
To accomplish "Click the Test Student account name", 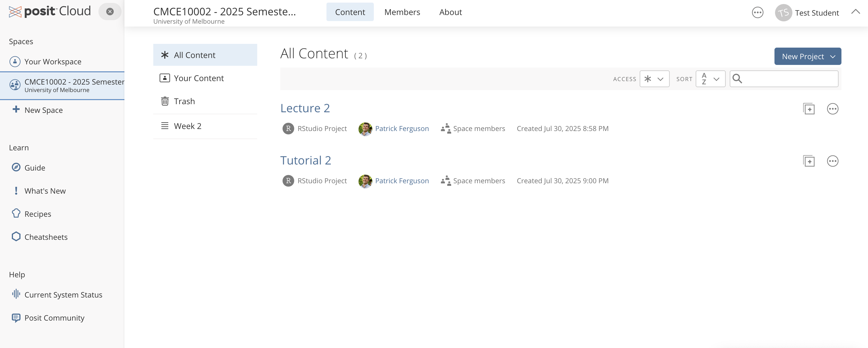I will pos(817,13).
